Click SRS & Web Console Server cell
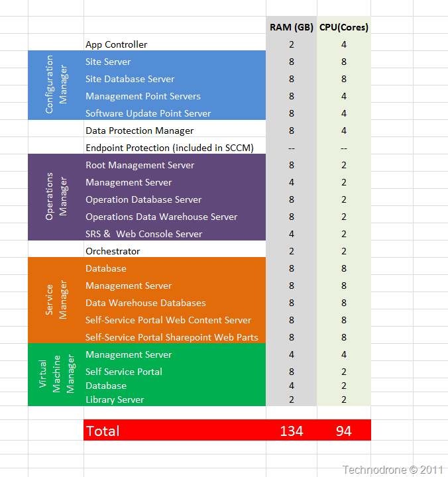The image size is (448, 477). (x=175, y=232)
